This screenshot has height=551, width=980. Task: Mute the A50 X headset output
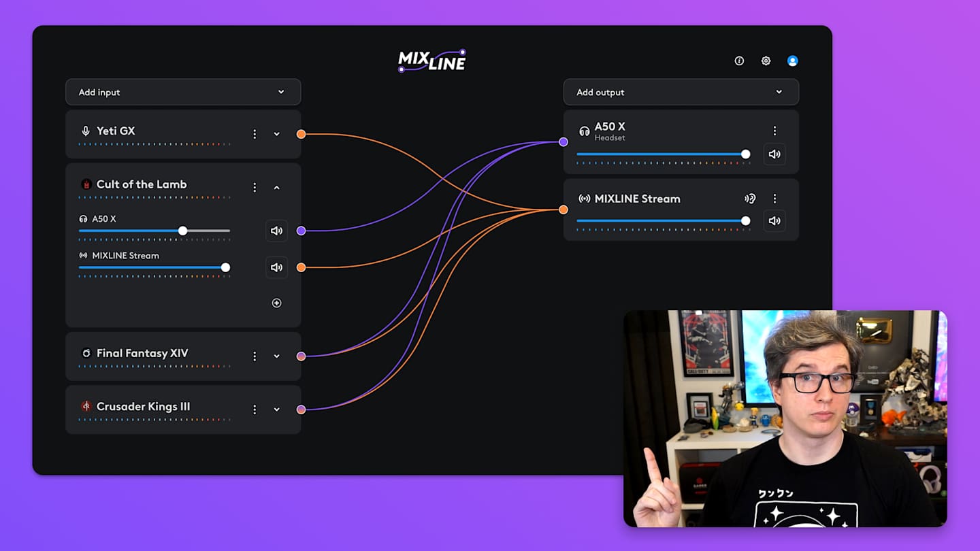[x=774, y=154]
